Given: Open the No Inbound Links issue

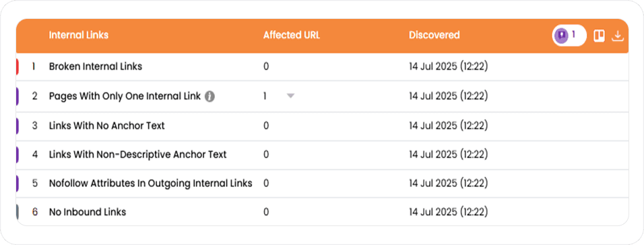Looking at the screenshot, I should [88, 212].
